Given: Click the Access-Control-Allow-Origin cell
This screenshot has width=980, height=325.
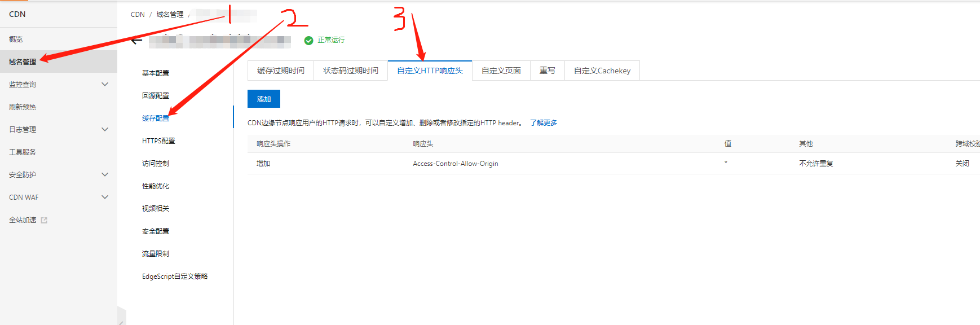Looking at the screenshot, I should (x=456, y=164).
